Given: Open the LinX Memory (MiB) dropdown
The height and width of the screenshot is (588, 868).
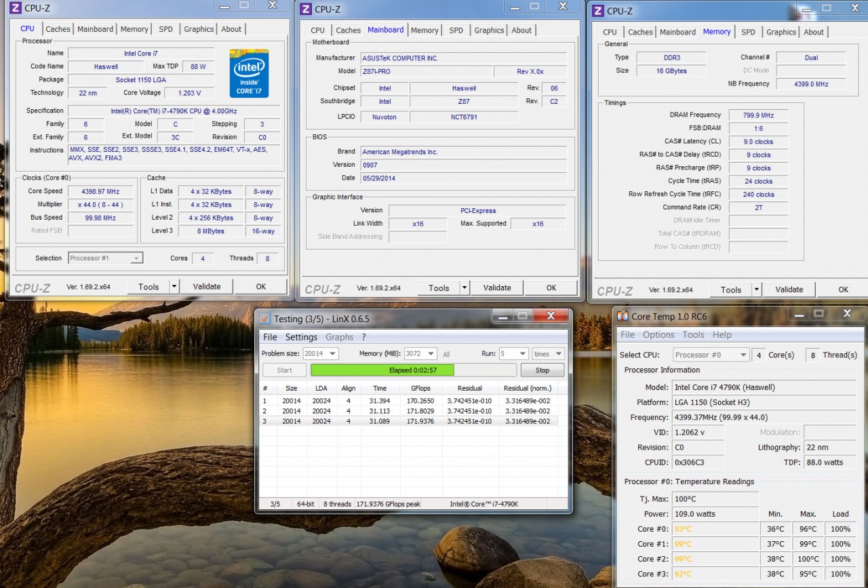Looking at the screenshot, I should tap(420, 353).
